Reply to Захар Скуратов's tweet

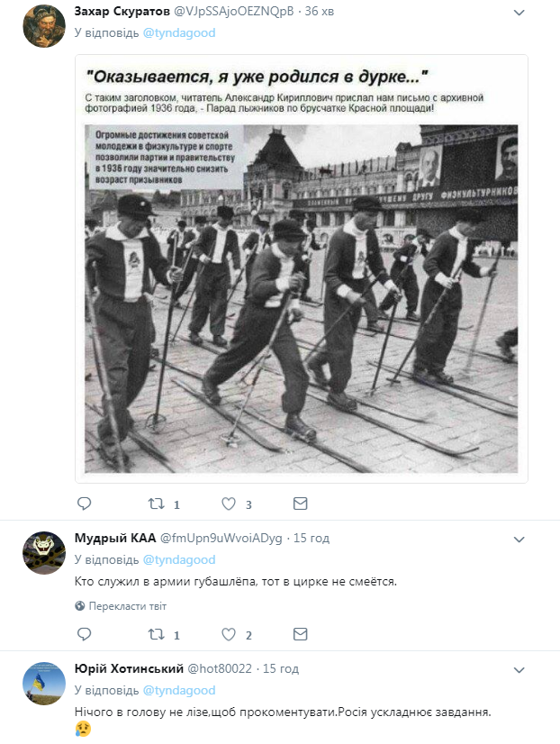coord(84,504)
